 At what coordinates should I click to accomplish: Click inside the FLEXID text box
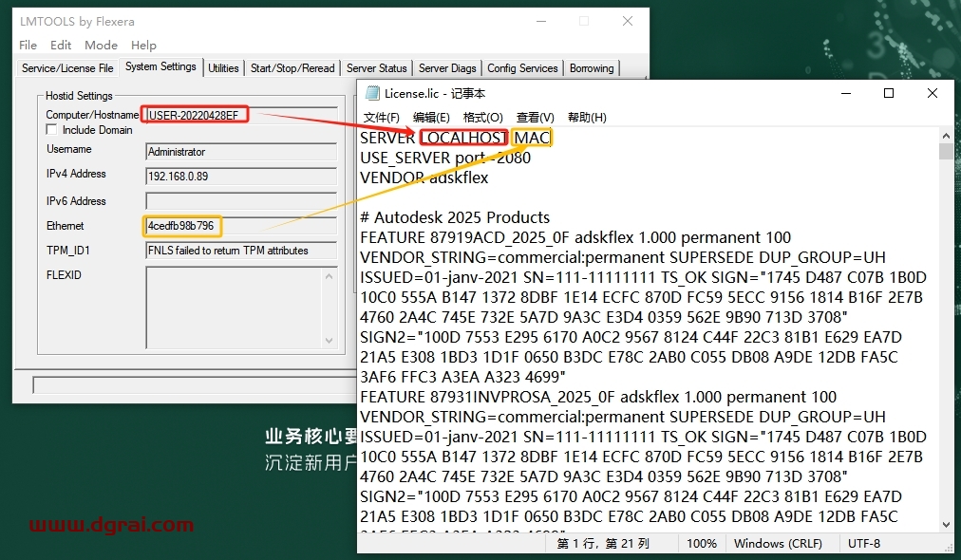[235, 308]
